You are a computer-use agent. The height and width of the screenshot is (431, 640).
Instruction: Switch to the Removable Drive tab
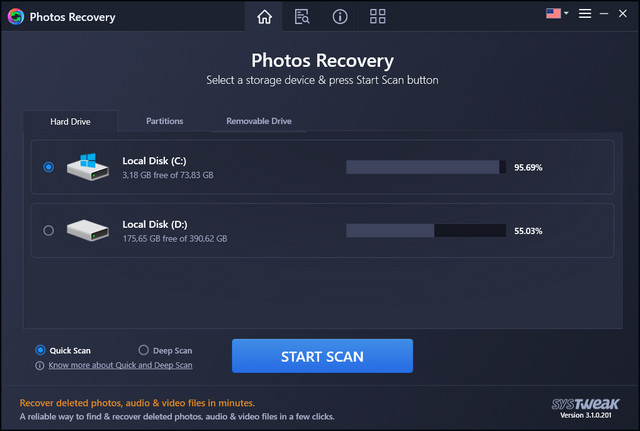pyautogui.click(x=259, y=121)
